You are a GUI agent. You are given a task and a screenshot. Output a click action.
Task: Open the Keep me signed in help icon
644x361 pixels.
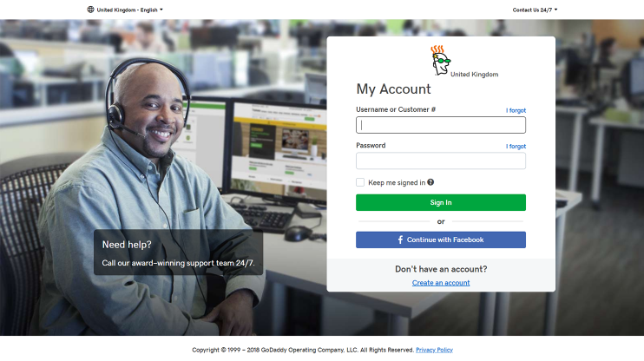point(430,182)
